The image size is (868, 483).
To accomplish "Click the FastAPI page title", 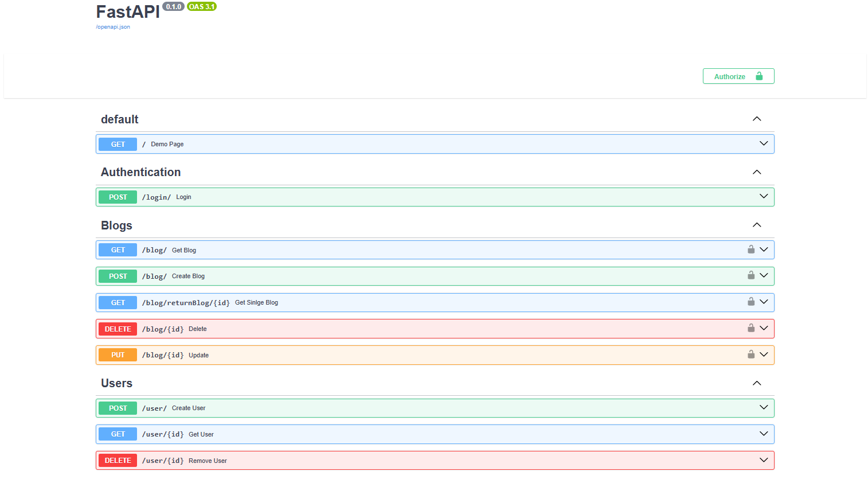I will [x=128, y=12].
